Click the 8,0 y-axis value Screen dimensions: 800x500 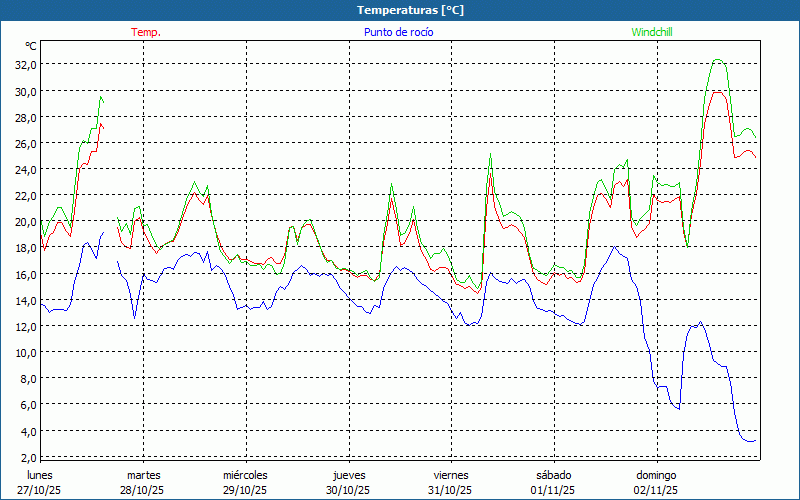tap(27, 379)
